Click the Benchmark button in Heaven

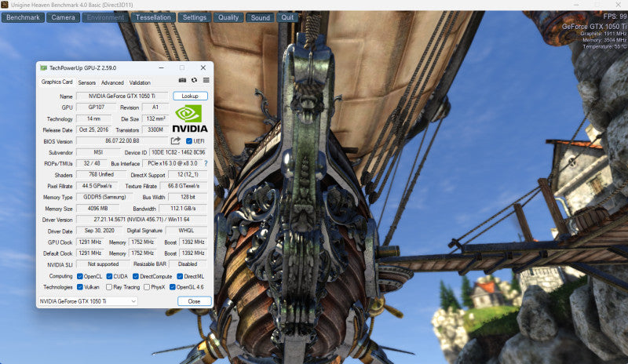point(23,17)
